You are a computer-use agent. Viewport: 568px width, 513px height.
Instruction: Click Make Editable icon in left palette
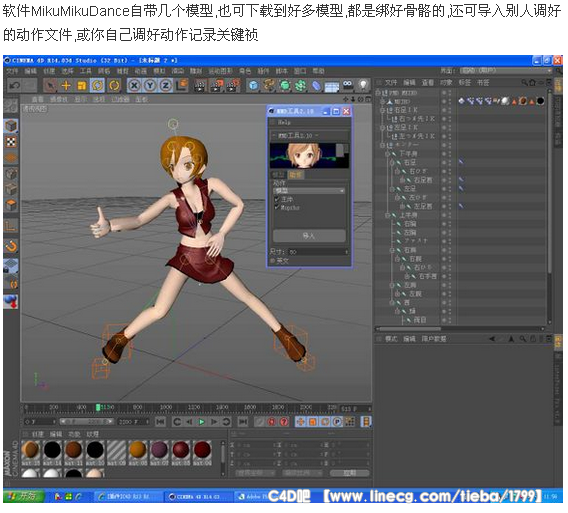click(11, 106)
